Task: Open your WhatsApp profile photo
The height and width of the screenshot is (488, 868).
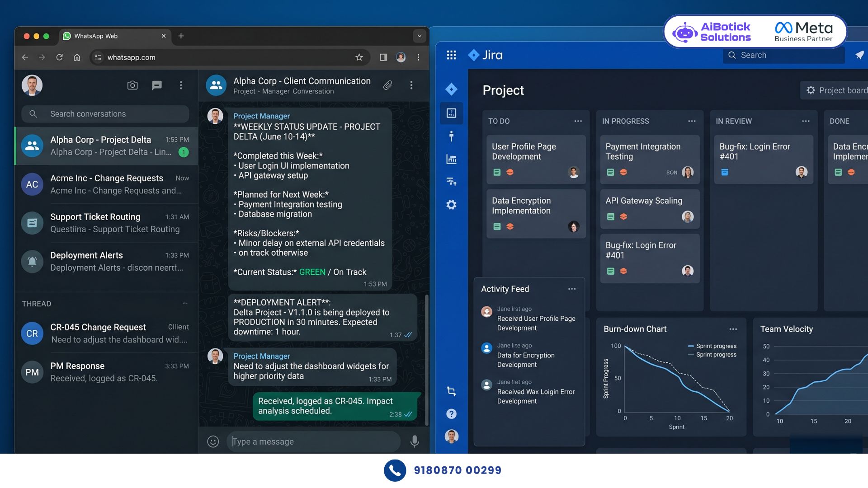Action: pos(32,85)
